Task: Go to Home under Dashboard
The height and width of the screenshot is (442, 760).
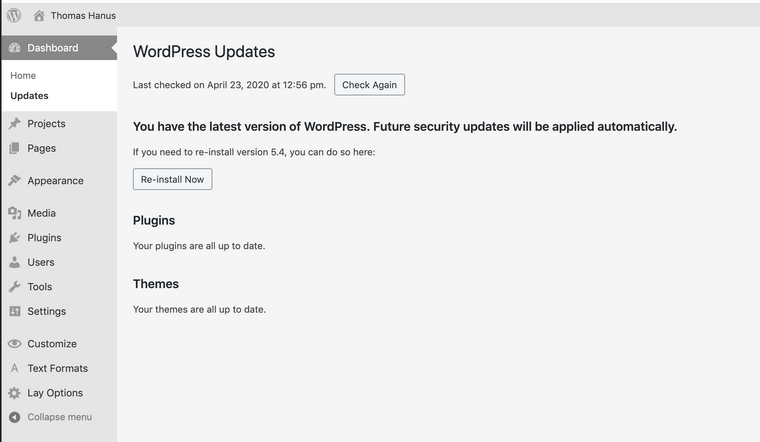Action: click(x=23, y=76)
